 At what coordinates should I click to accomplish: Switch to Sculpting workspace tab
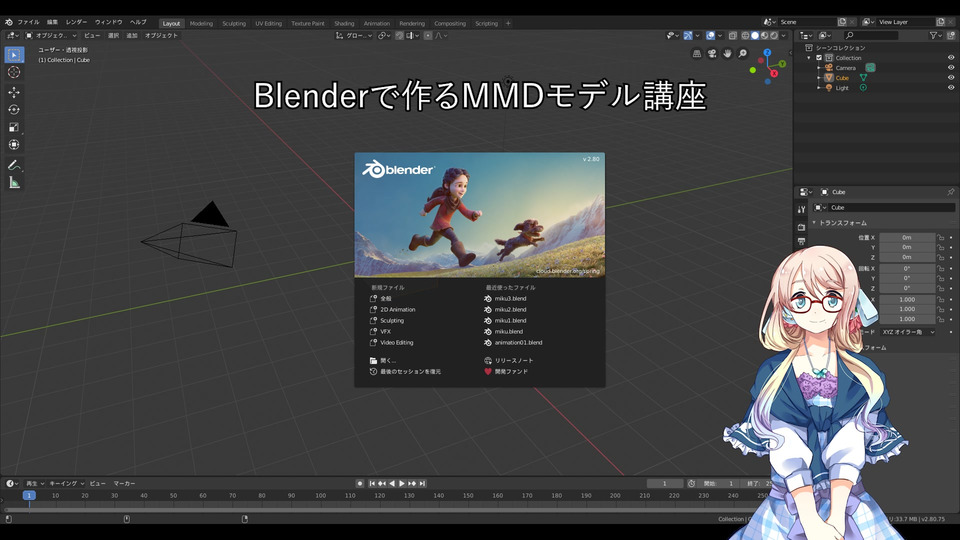(x=234, y=23)
